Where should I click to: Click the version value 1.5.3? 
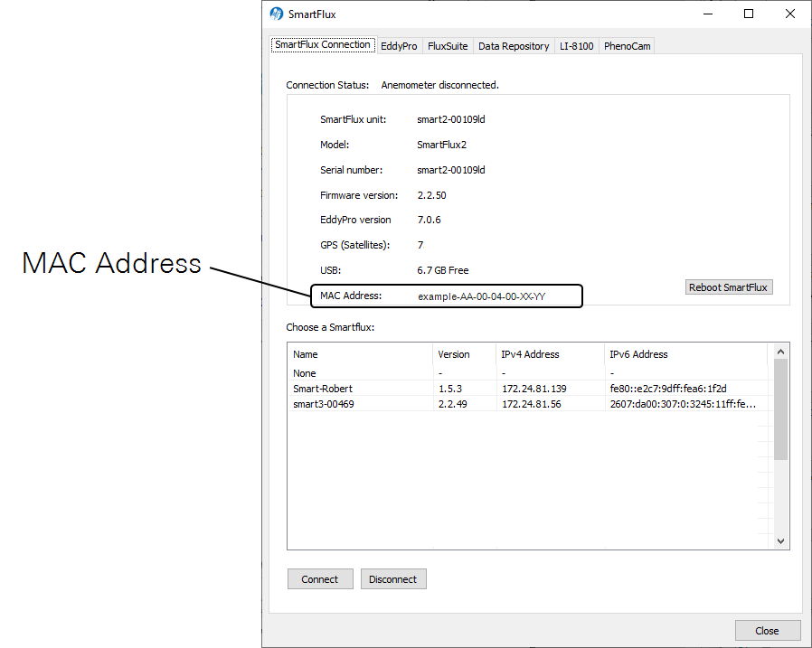pyautogui.click(x=450, y=389)
